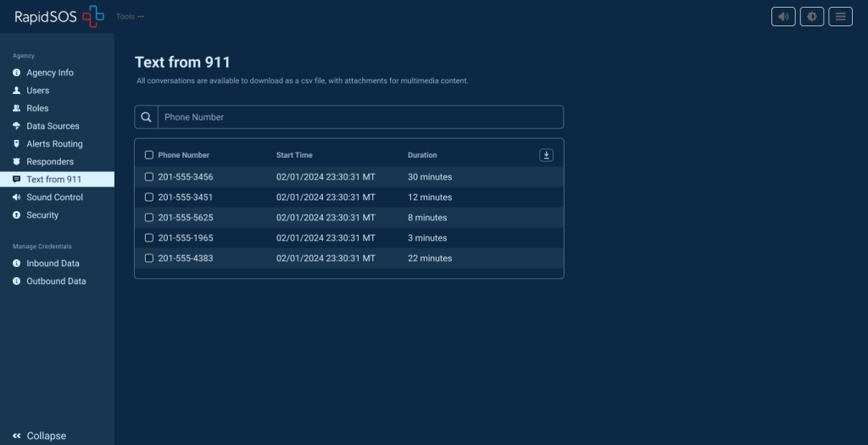Open the Users page in sidebar
Image resolution: width=868 pixels, height=445 pixels.
[37, 91]
